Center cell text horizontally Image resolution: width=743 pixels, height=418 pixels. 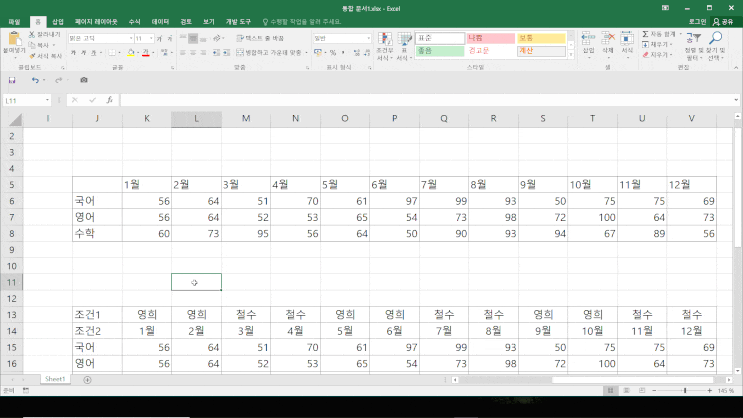coord(193,53)
